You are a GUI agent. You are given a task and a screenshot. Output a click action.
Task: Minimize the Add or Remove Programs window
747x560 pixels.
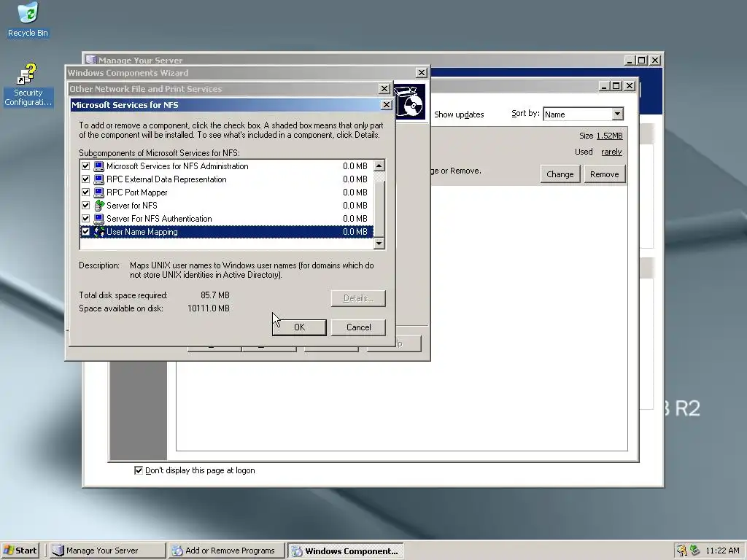coord(603,86)
